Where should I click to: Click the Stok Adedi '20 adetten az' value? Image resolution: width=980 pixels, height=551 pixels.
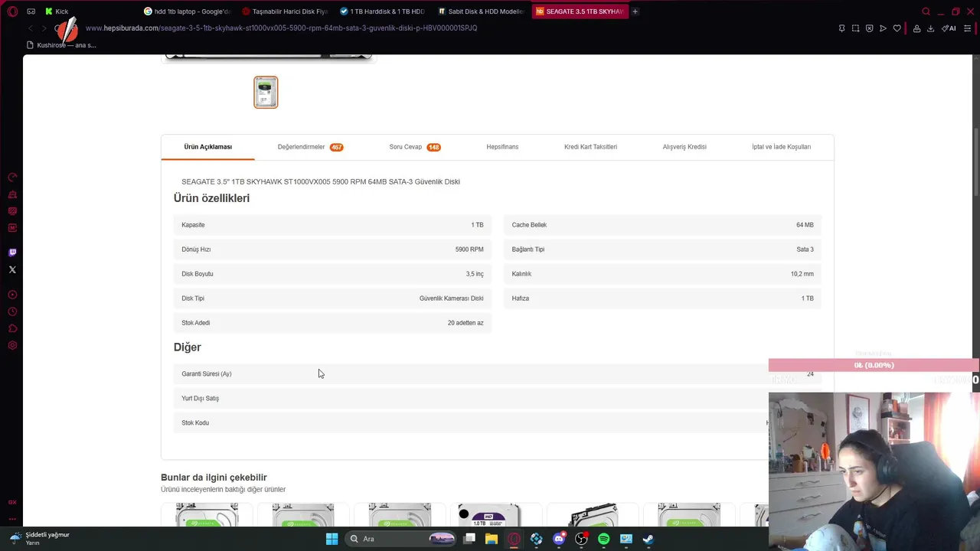coord(465,323)
